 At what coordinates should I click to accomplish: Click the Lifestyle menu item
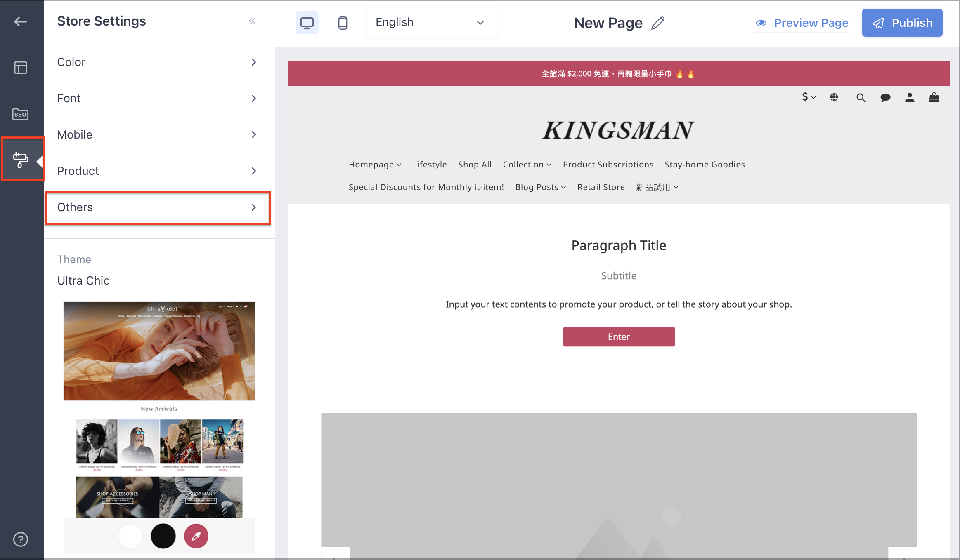[430, 165]
